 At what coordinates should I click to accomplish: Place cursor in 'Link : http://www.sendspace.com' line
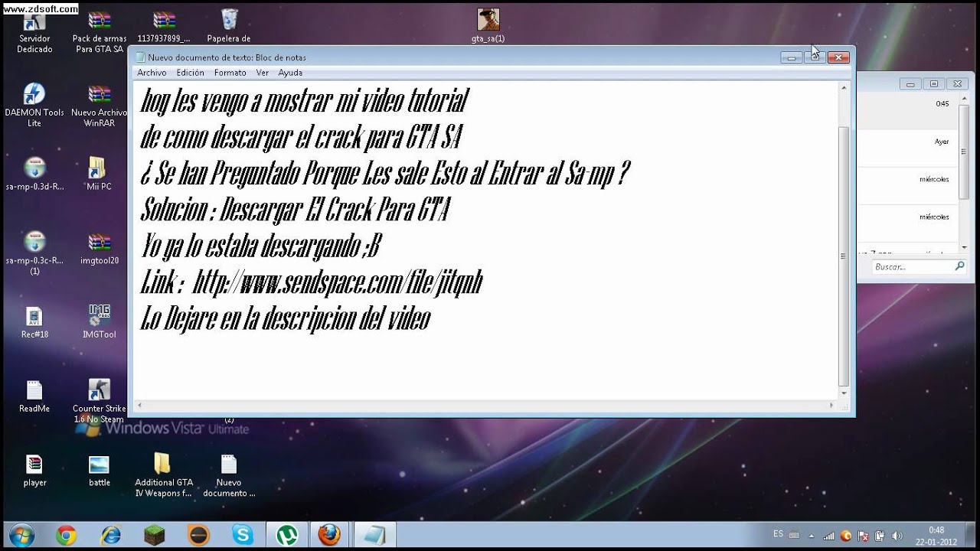point(312,283)
